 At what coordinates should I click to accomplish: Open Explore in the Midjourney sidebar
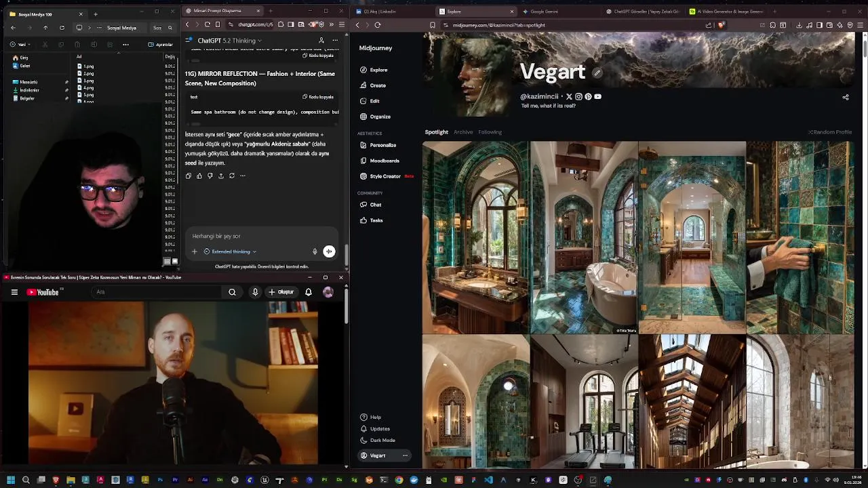374,70
